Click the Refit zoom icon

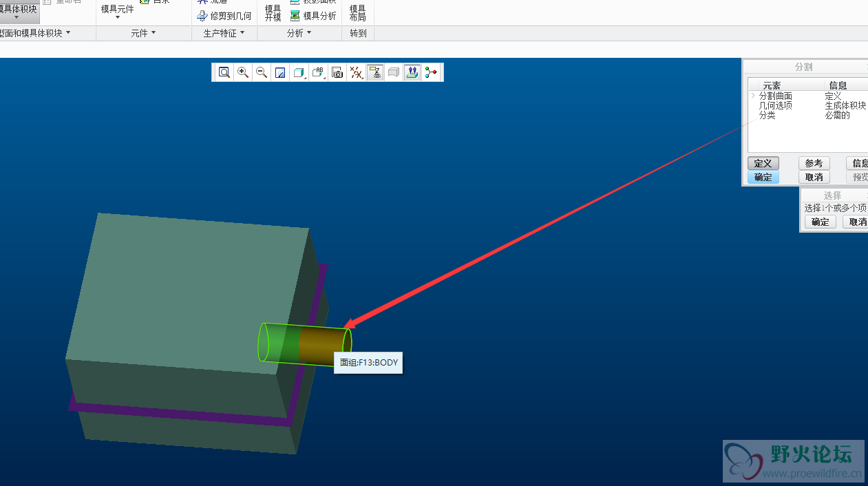point(224,72)
